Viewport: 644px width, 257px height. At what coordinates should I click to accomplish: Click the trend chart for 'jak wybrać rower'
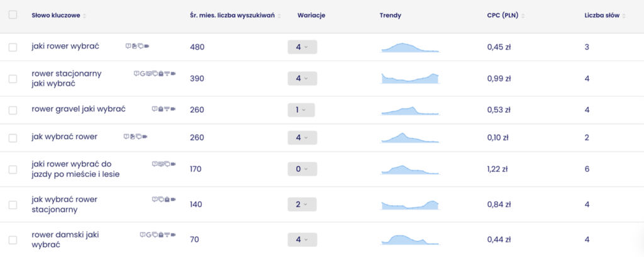pyautogui.click(x=409, y=138)
